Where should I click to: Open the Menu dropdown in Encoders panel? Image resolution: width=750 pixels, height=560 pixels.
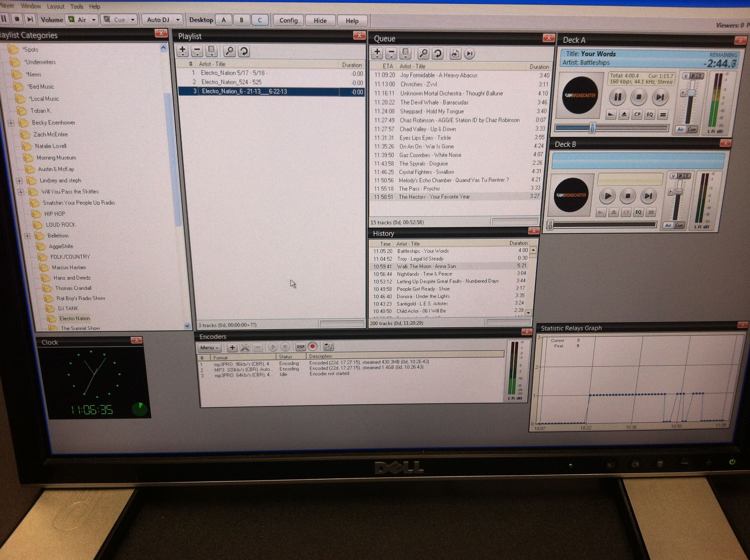(x=209, y=347)
